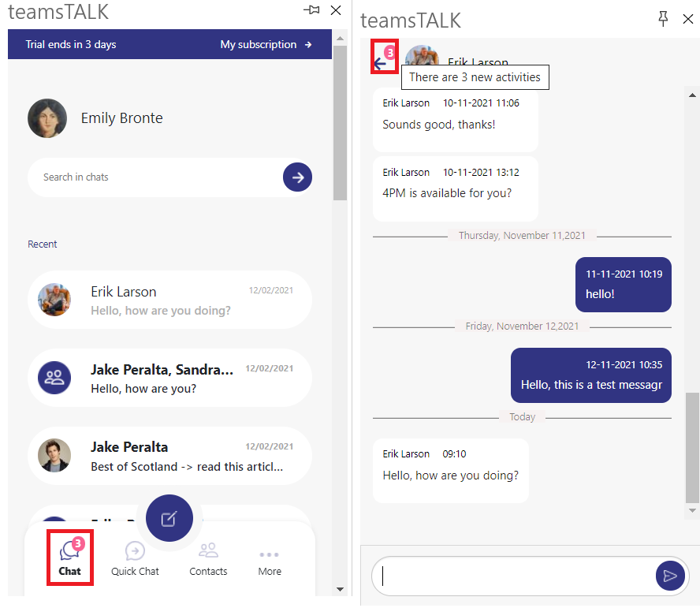
Task: Click the '4PM is available for you?' message
Action: pos(456,188)
